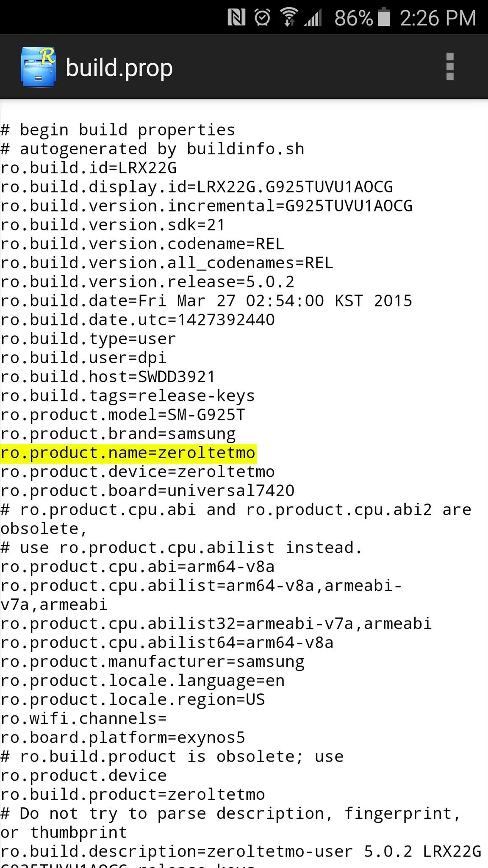Tap the battery icon in status bar
This screenshot has height=868, width=488.
click(384, 17)
